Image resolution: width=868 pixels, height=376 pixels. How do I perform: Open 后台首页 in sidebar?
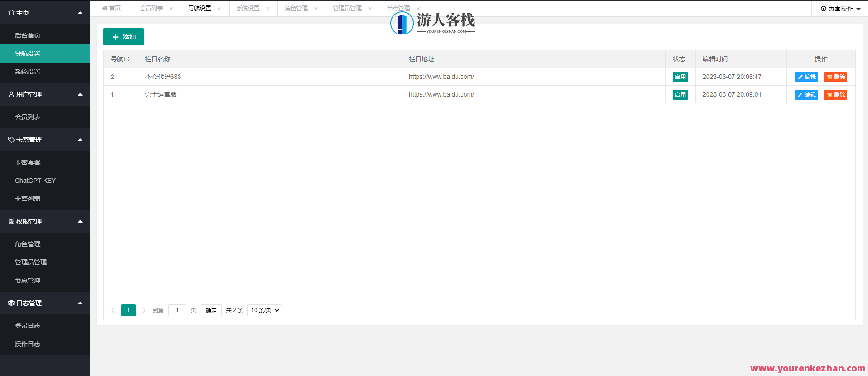coord(45,35)
